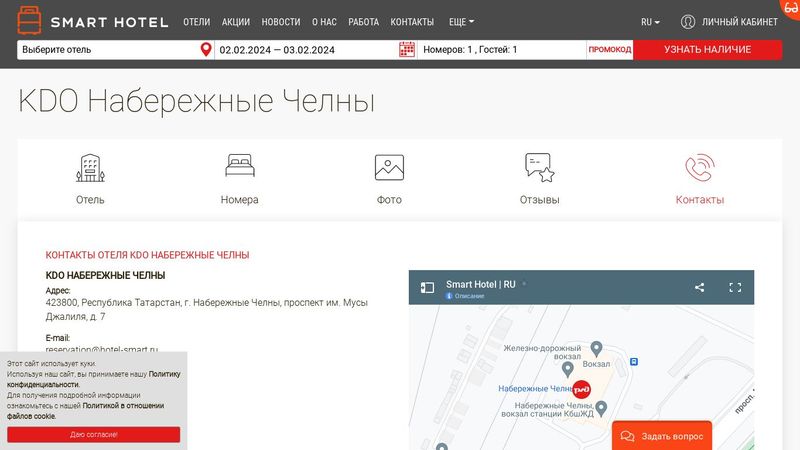Screen dimensions: 800x450
Task: Toggle the map side panel
Action: 427,288
